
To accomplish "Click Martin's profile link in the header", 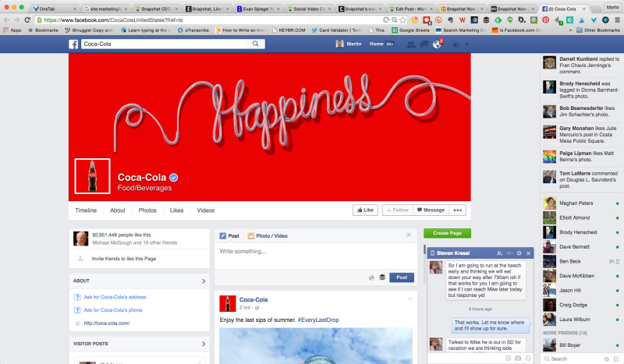I will pos(349,44).
